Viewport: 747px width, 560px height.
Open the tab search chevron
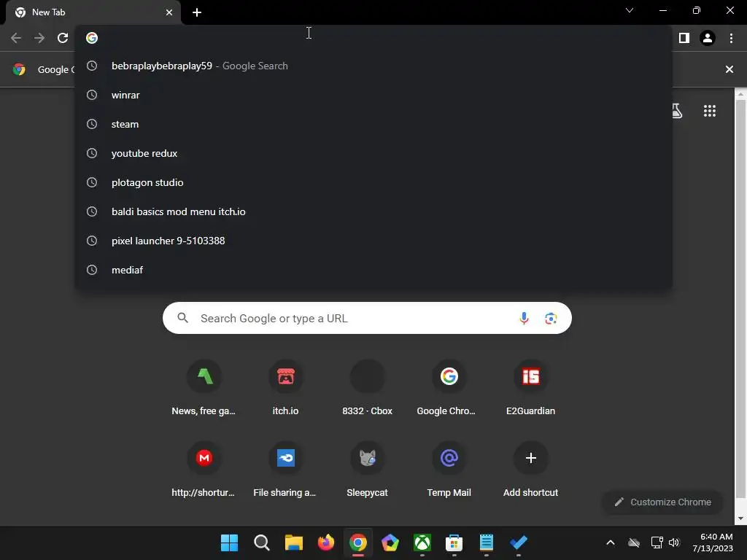click(x=630, y=10)
